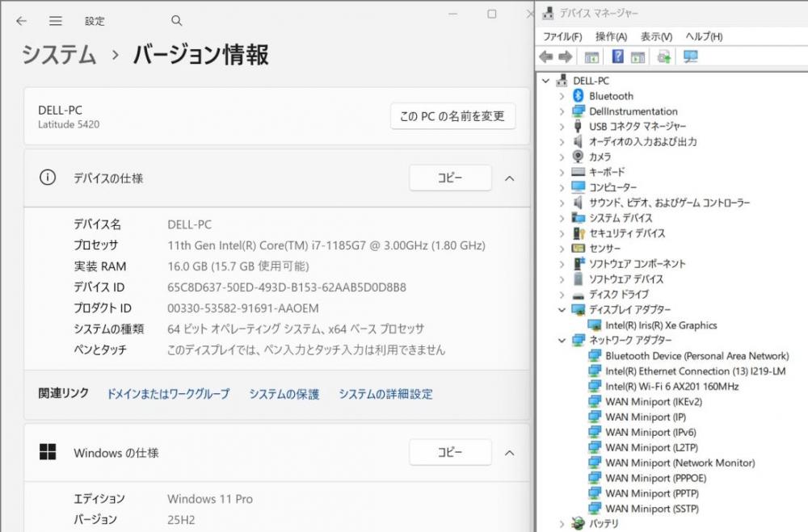This screenshot has width=808, height=532.
Task: Click the scan for hardware changes monitor icon
Action: click(x=691, y=57)
